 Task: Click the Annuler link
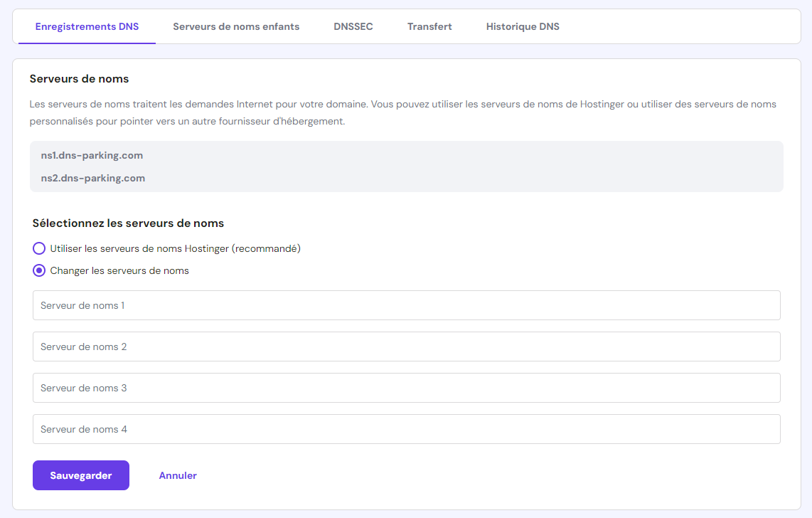pyautogui.click(x=178, y=475)
